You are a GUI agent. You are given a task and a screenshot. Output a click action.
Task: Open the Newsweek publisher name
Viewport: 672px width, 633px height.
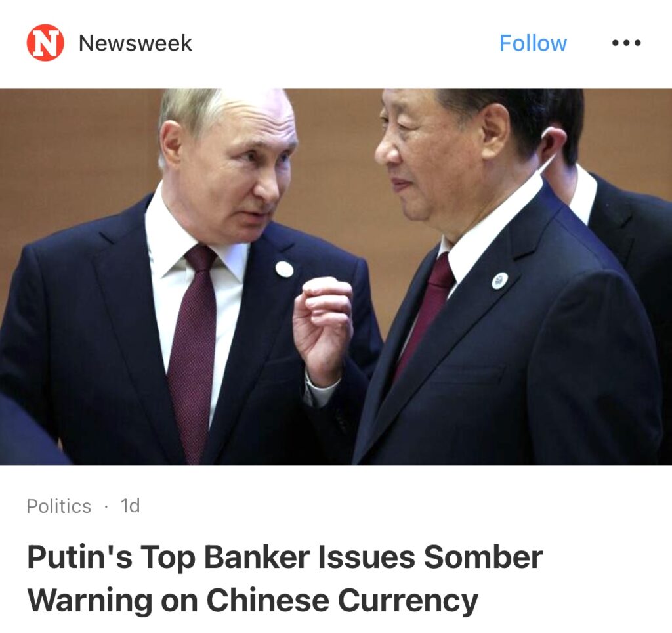click(135, 43)
